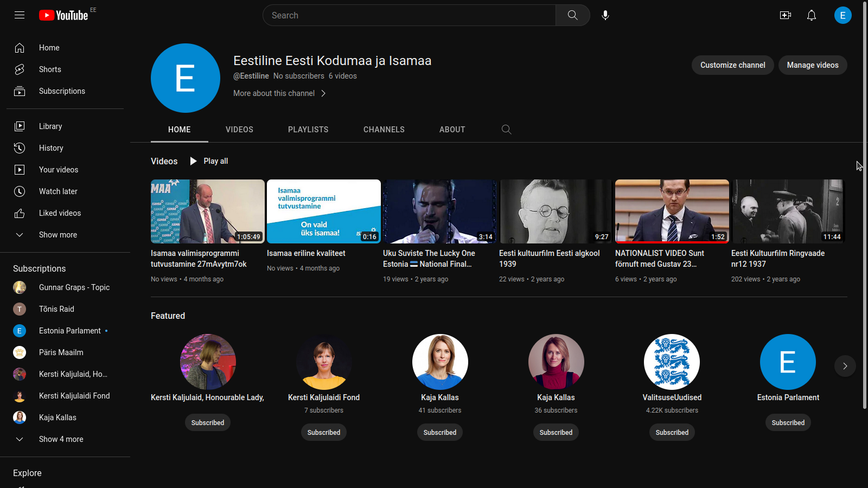
Task: Toggle Subscribed button for ValitsuseUudised
Action: [672, 432]
